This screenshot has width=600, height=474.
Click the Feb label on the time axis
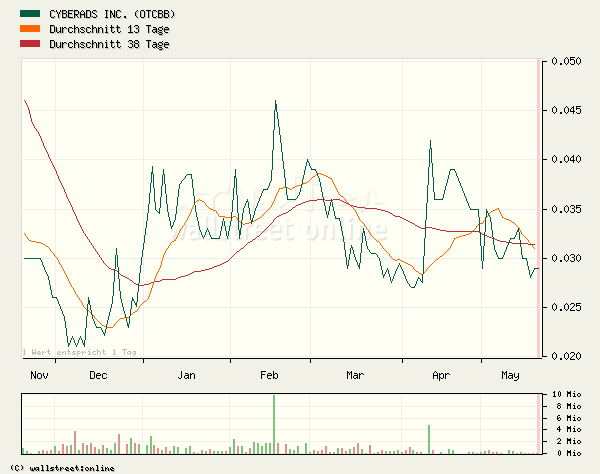269,376
